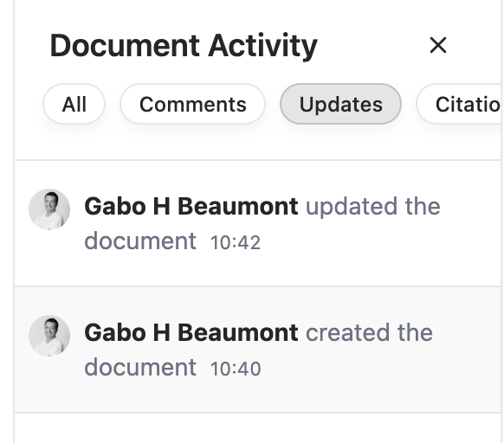504x443 pixels.
Task: Select the Updates filter chip
Action: coord(340,104)
